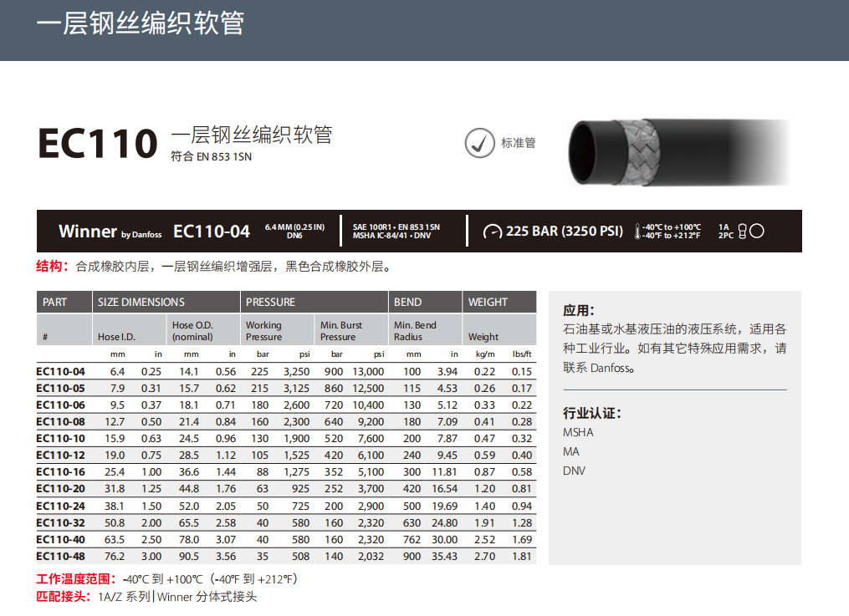Click the 应用 section heading
The width and height of the screenshot is (849, 616).
[x=579, y=310]
